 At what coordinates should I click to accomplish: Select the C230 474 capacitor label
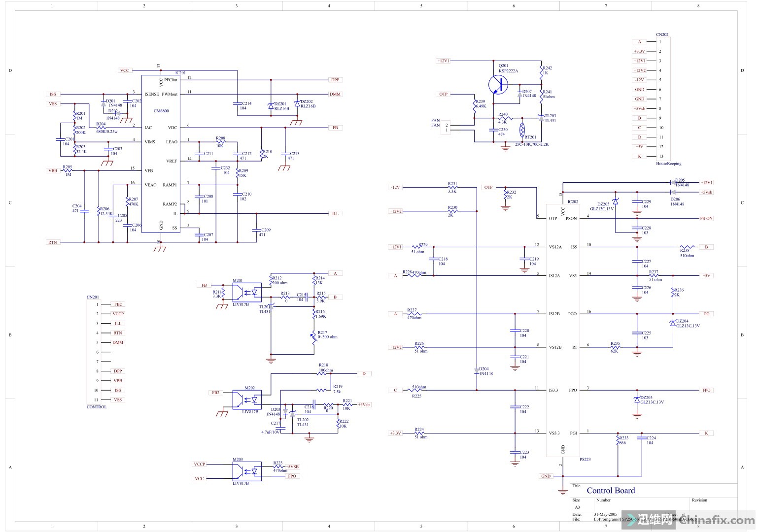[503, 132]
